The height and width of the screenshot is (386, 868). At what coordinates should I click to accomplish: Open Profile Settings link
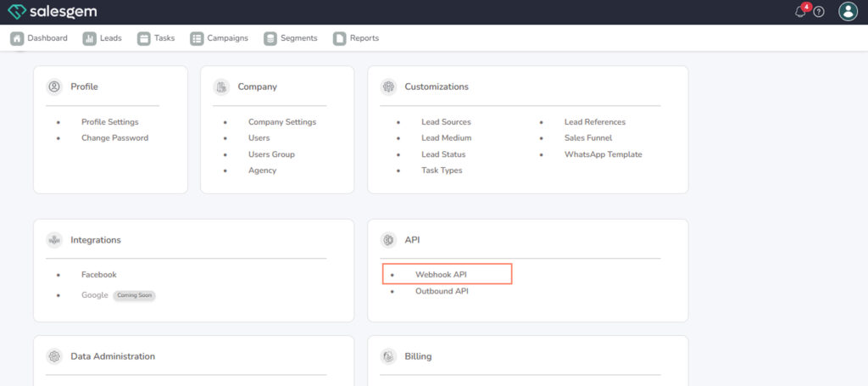[x=109, y=122]
